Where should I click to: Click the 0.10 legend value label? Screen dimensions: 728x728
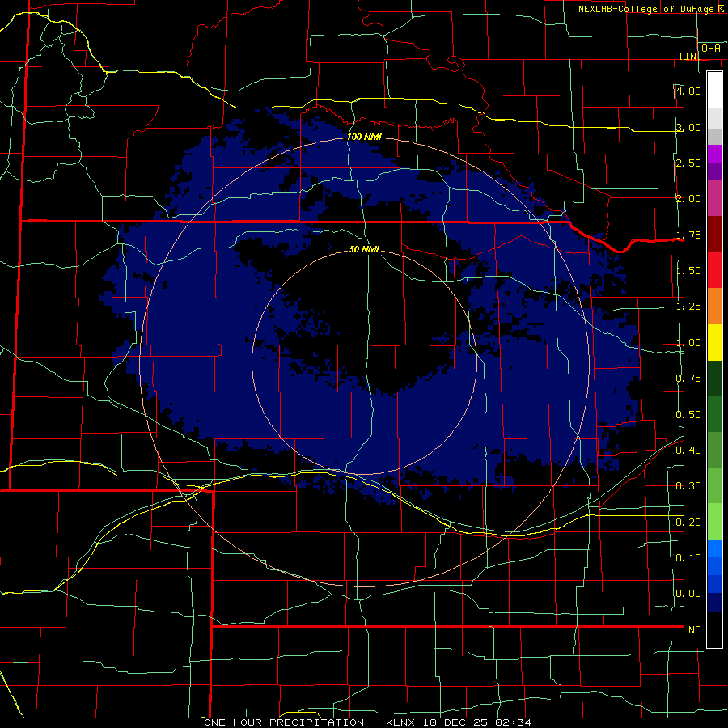[x=688, y=558]
